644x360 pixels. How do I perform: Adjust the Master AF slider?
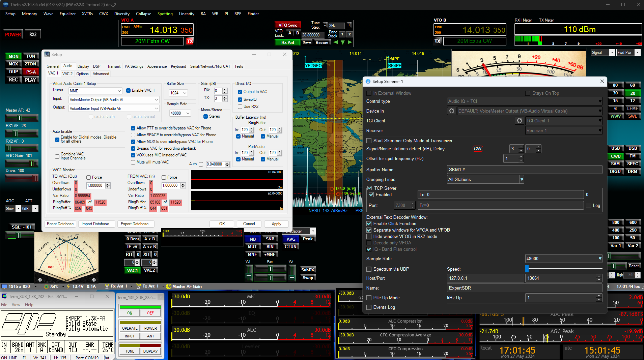[x=22, y=118]
